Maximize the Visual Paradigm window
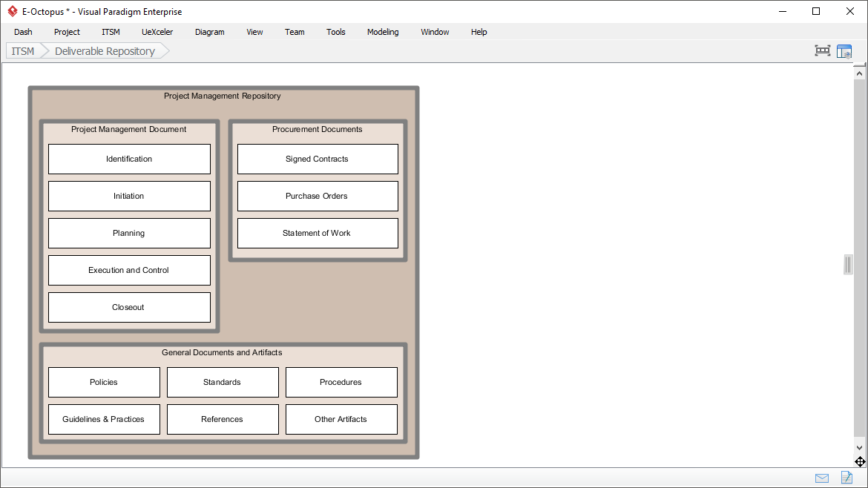 click(x=816, y=11)
